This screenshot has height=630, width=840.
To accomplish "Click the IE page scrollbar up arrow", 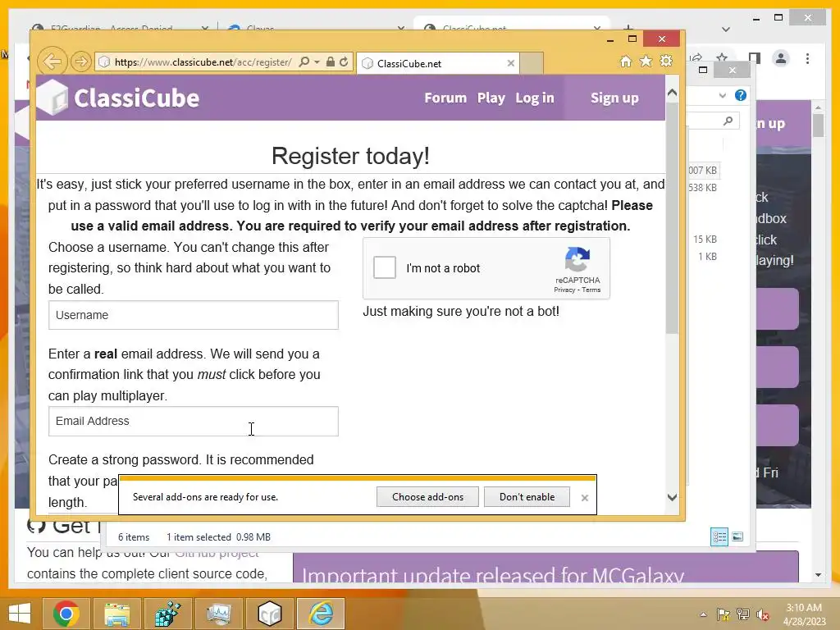I will point(673,93).
